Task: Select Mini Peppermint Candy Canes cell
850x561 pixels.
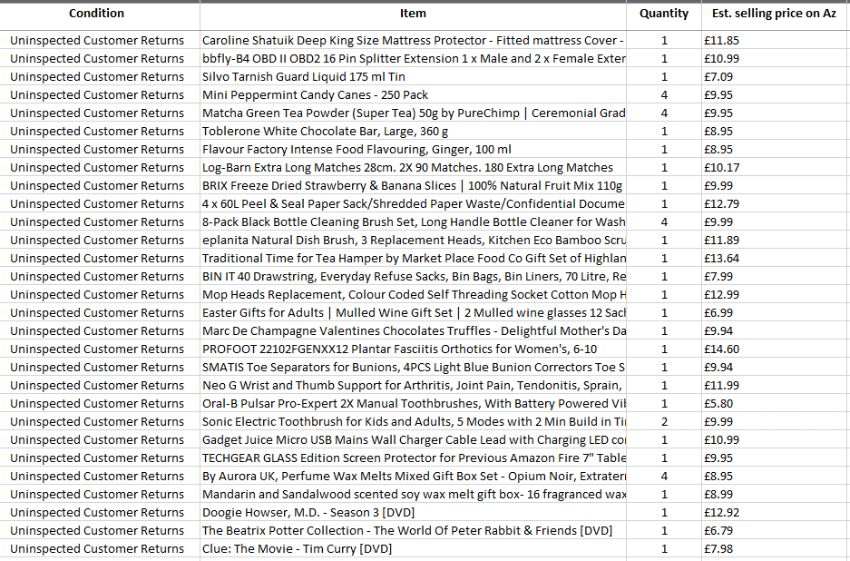Action: coord(413,95)
